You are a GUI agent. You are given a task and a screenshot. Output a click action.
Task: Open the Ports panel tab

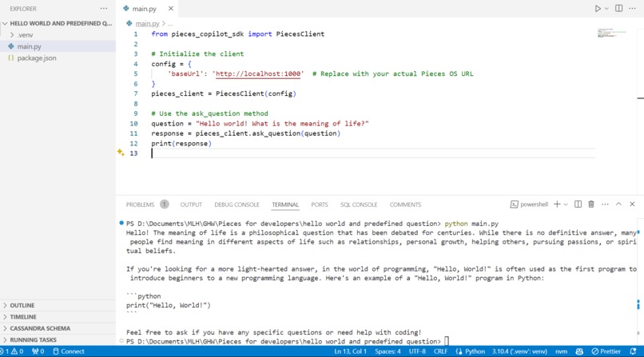click(x=319, y=204)
